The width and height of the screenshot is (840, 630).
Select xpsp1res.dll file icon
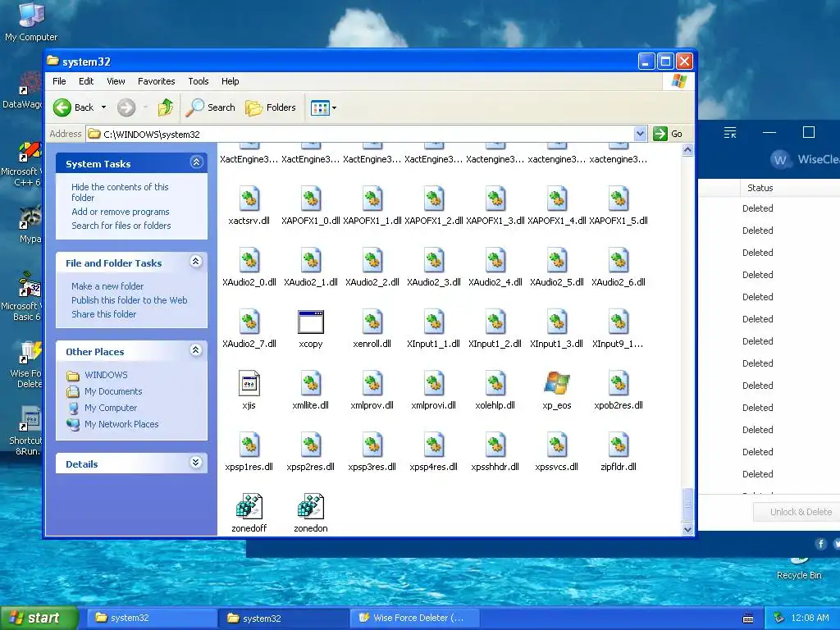(x=249, y=445)
